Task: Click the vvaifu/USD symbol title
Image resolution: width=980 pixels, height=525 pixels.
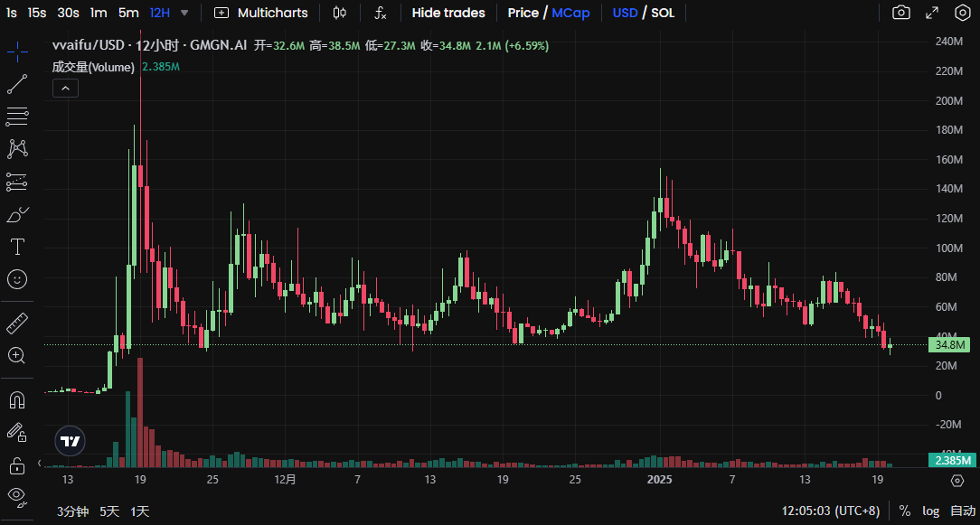Action: tap(87, 45)
